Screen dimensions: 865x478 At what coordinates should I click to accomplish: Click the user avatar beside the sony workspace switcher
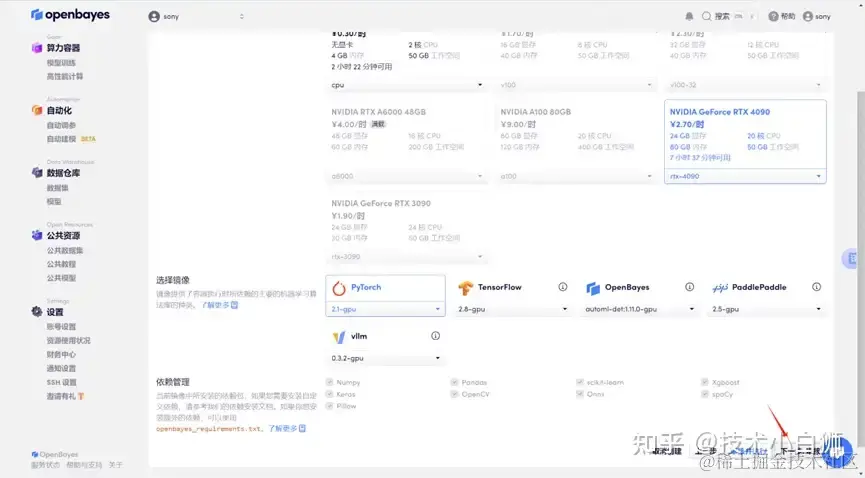coord(154,17)
